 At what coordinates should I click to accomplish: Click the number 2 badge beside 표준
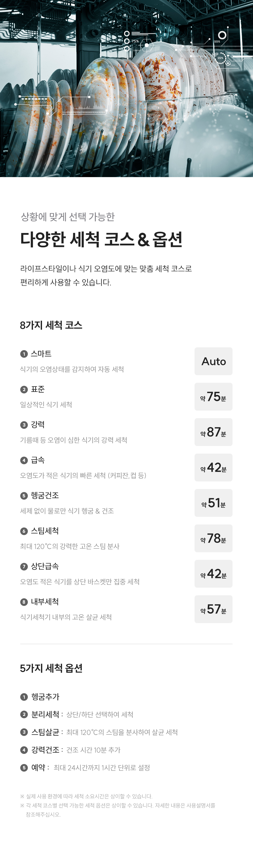24,390
